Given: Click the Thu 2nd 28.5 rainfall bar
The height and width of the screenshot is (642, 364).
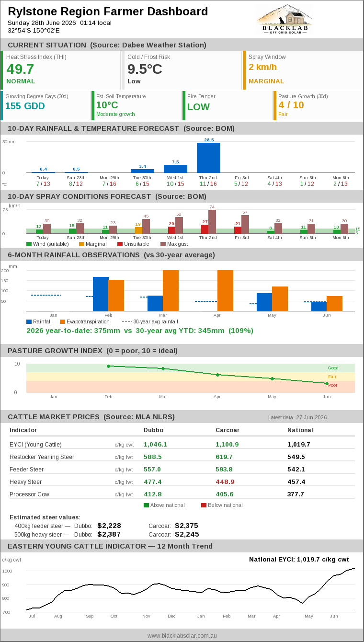Looking at the screenshot, I should (x=208, y=158).
